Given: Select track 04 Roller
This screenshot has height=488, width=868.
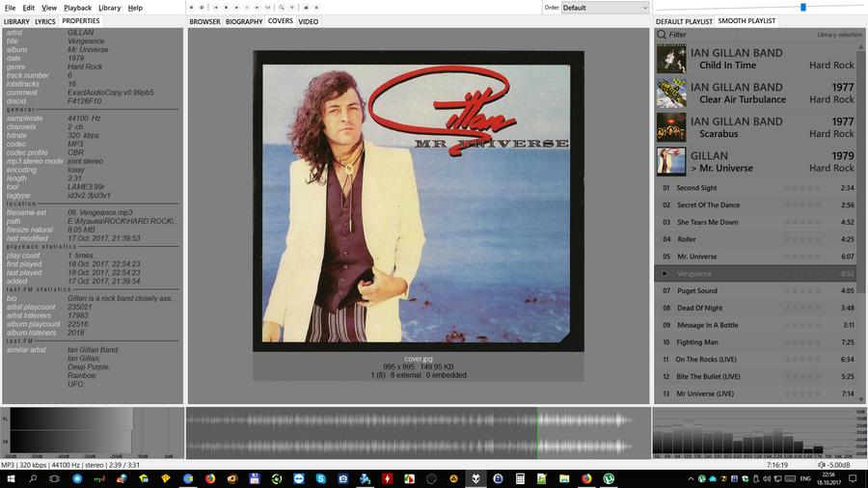Looking at the screenshot, I should (757, 239).
